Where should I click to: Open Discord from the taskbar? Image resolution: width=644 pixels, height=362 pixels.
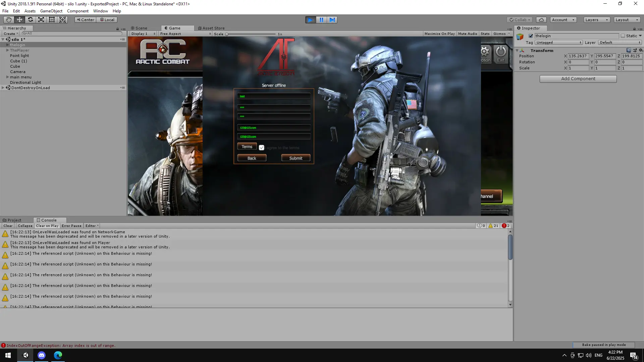pyautogui.click(x=42, y=355)
